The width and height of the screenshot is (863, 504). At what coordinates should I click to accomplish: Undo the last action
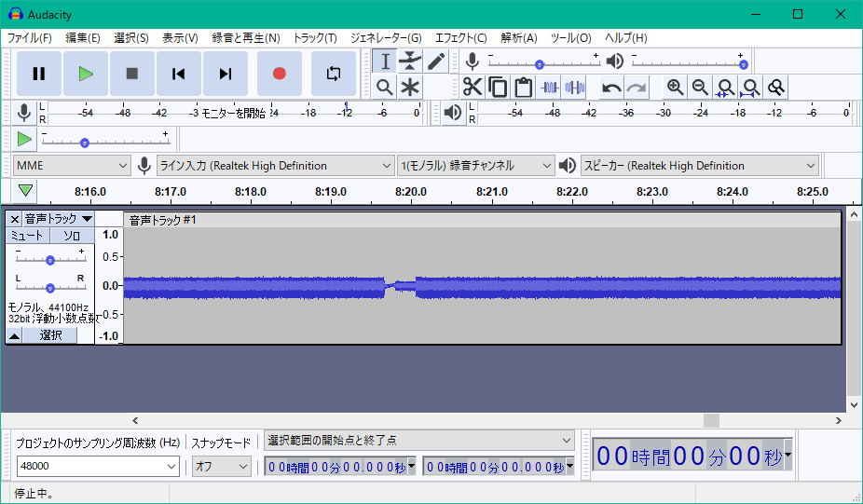[611, 87]
